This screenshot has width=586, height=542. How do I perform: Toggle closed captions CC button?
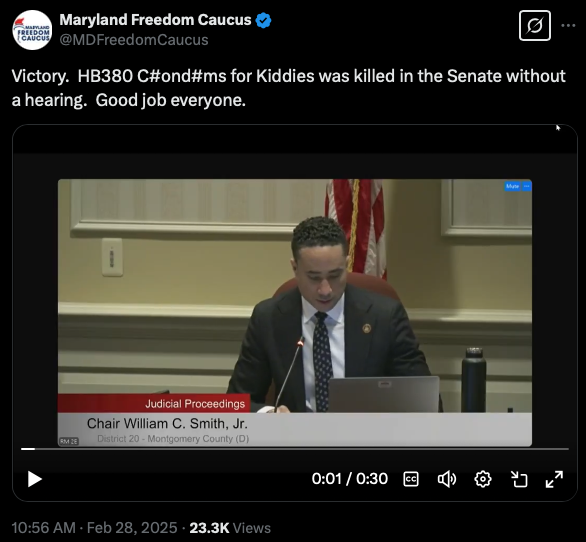[x=411, y=479]
